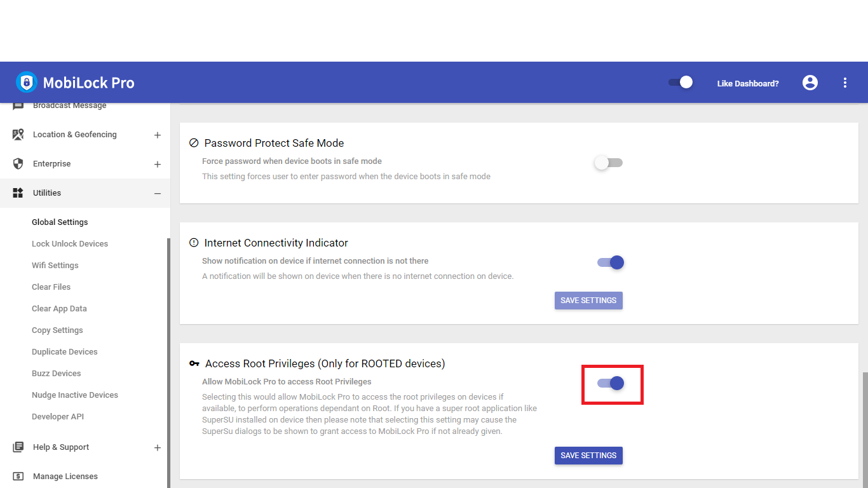This screenshot has height=488, width=868.
Task: Select Clear App Data utility
Action: tap(59, 308)
